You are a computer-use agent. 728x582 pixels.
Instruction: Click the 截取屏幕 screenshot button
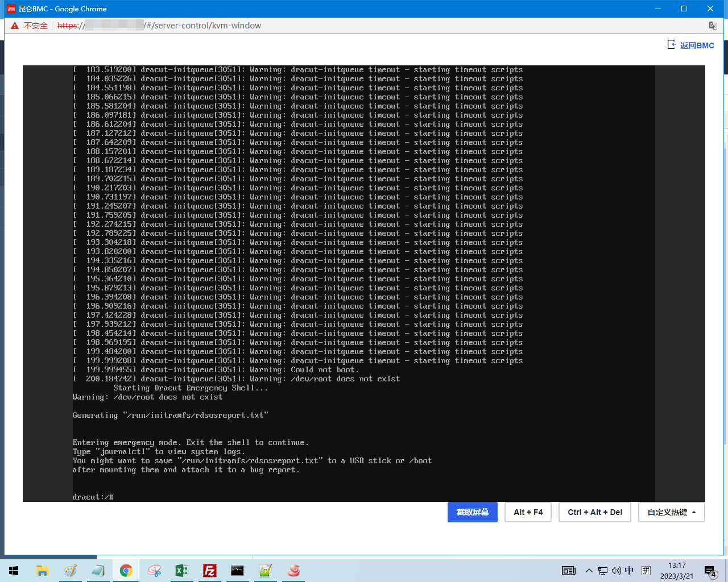472,512
